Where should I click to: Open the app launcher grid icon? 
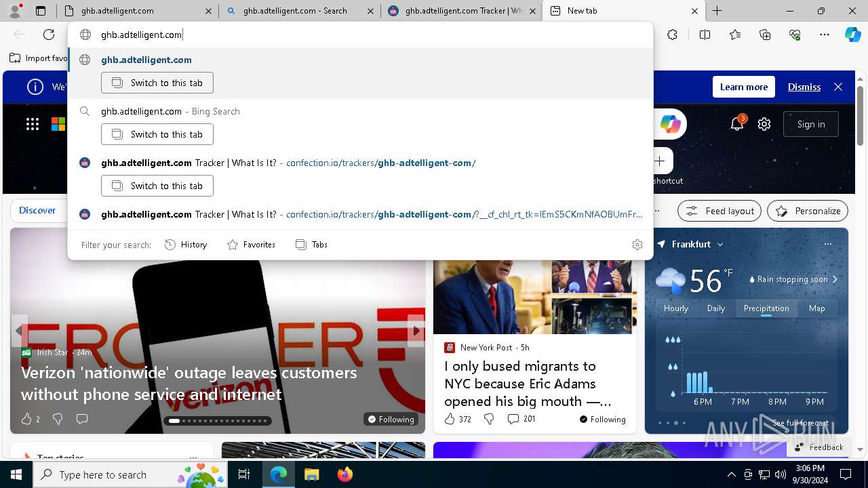coord(33,124)
